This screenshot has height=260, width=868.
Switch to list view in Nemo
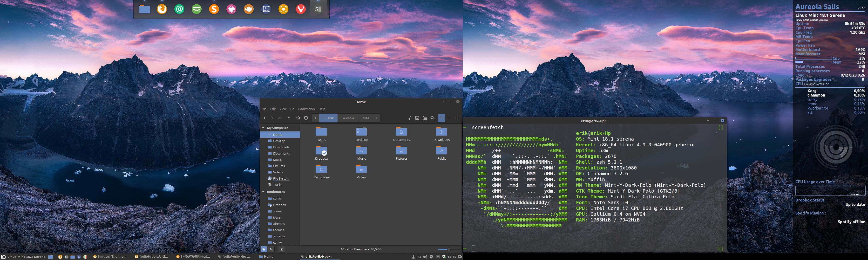point(449,118)
